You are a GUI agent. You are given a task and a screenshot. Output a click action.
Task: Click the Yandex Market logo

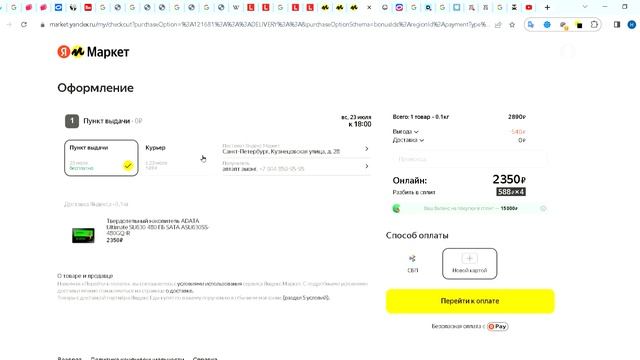coord(93,52)
